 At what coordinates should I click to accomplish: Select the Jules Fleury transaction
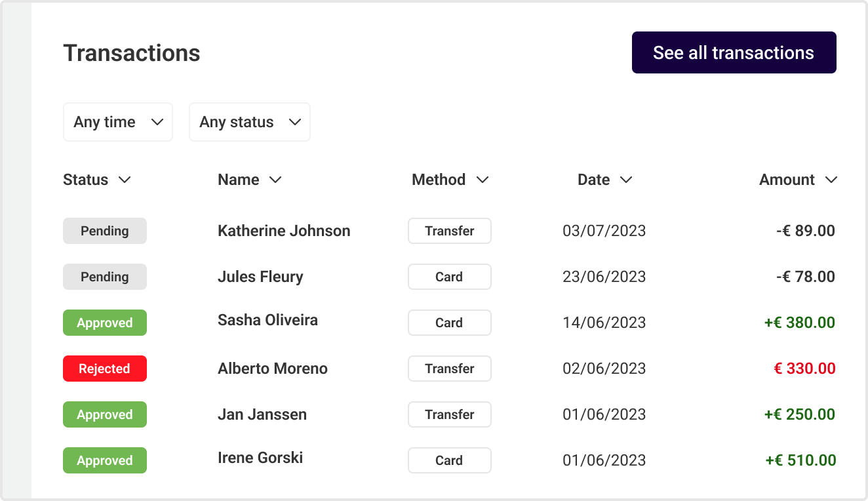click(260, 277)
